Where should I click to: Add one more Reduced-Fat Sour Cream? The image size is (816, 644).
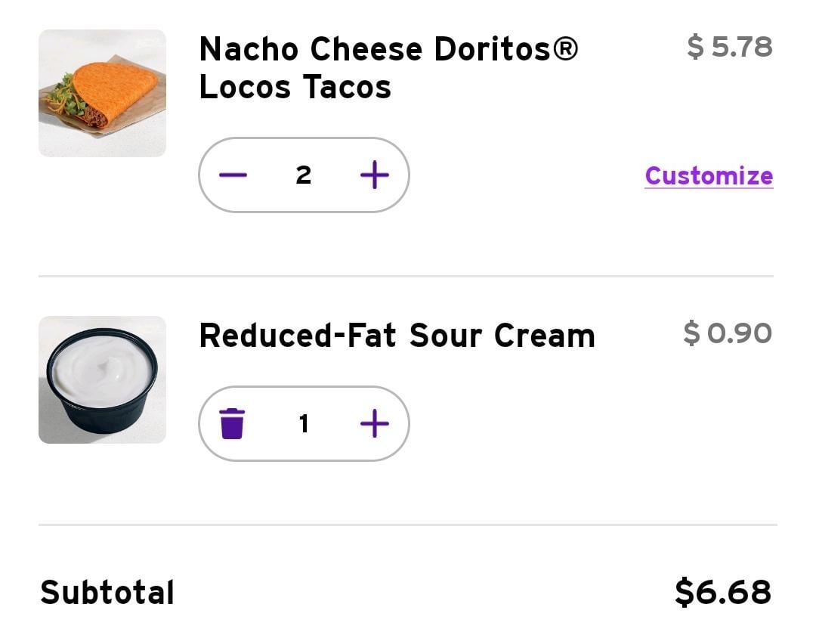(375, 423)
